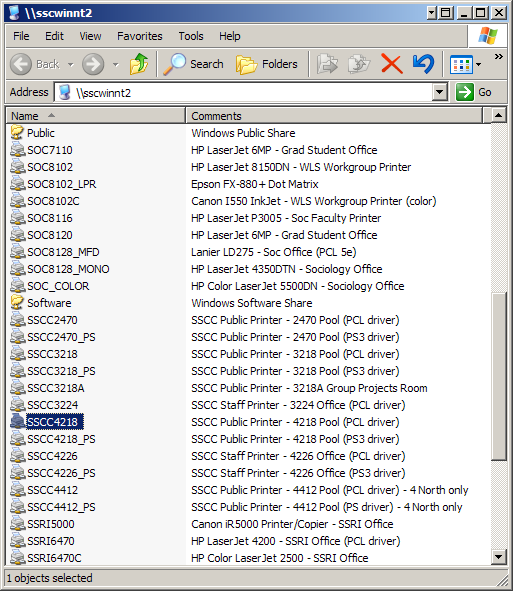Select the SSCC3218A entry name
Screen dimensions: 513x591
click(x=56, y=388)
